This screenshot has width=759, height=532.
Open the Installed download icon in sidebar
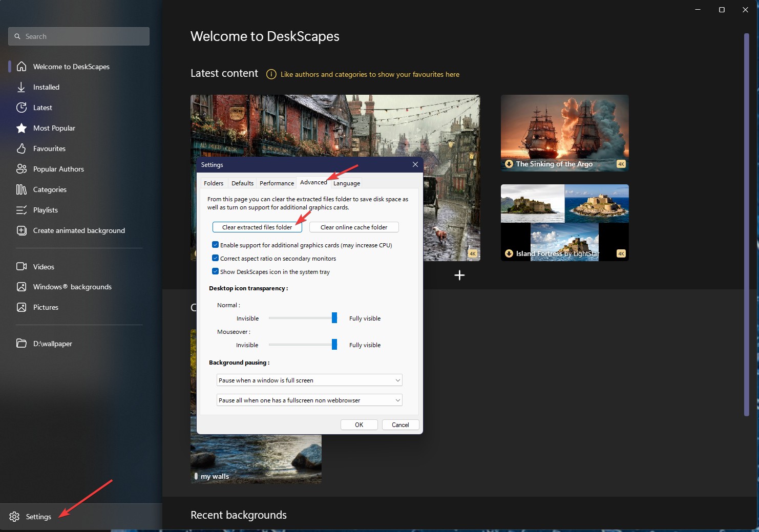coord(22,87)
